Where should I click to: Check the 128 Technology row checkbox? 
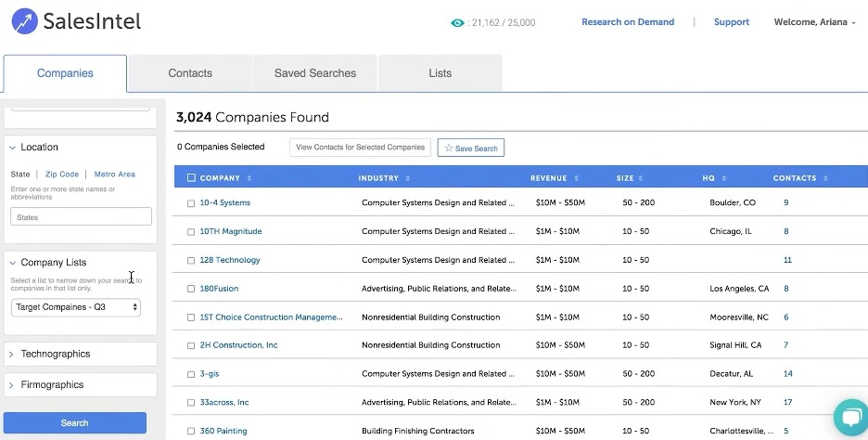(x=191, y=261)
